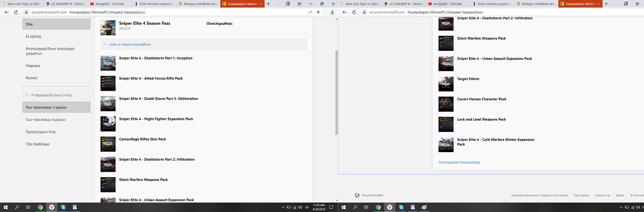Switch to Xbox One Topic v2 tab in left window
Image resolution: width=644 pixels, height=212 pixels.
pyautogui.click(x=21, y=4)
